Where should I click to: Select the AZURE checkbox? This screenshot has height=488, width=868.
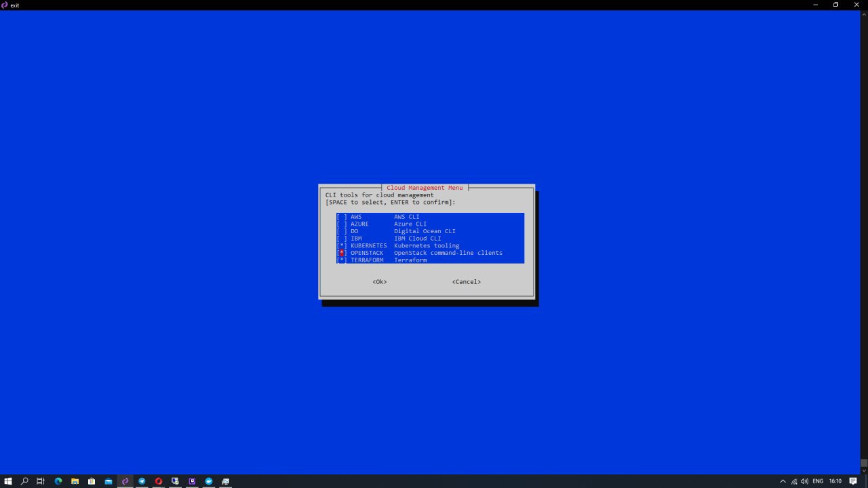coord(342,224)
